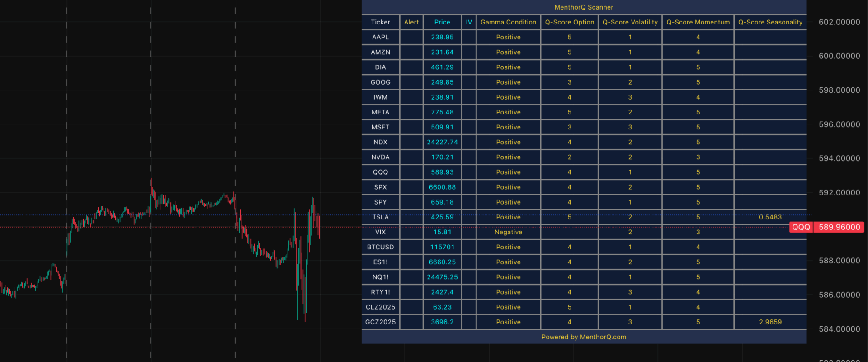The height and width of the screenshot is (362, 868).
Task: Click CLZ2025 price 63.23
Action: [442, 307]
